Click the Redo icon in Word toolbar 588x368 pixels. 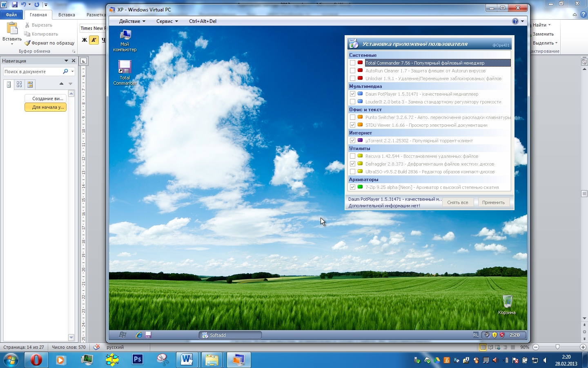tap(37, 4)
